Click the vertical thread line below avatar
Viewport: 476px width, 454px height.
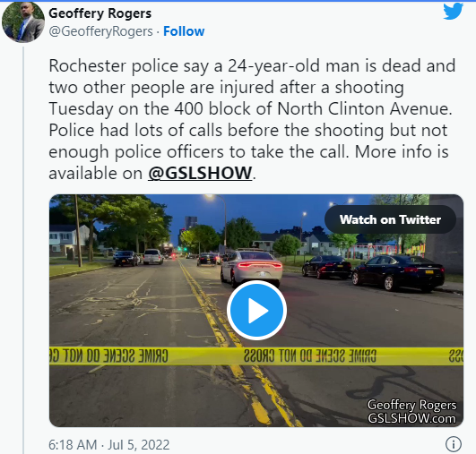(x=23, y=250)
